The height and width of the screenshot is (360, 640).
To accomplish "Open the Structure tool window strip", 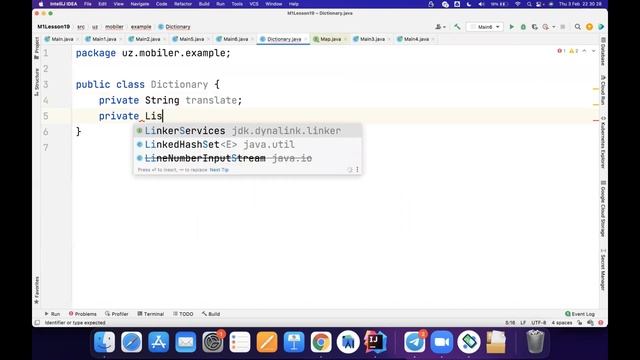I will pos(37,82).
